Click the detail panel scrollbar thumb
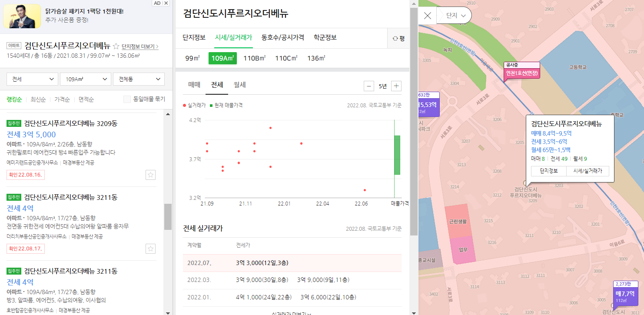This screenshot has height=315, width=644. tap(414, 122)
